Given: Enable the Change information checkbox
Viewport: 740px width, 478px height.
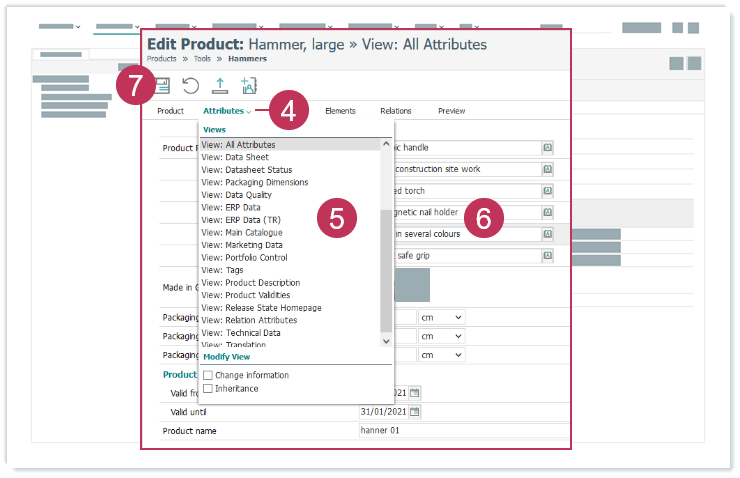Looking at the screenshot, I should pos(208,375).
